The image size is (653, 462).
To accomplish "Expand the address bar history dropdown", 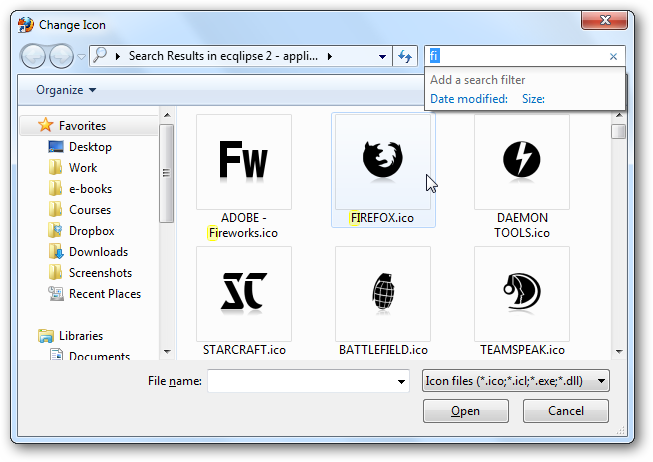I will pyautogui.click(x=382, y=57).
